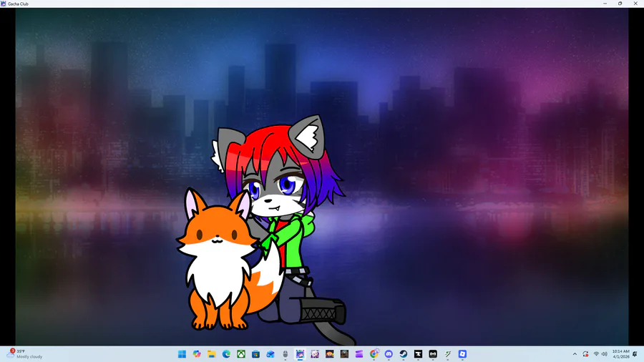Open the Outlook mail taskbar icon

(270, 354)
